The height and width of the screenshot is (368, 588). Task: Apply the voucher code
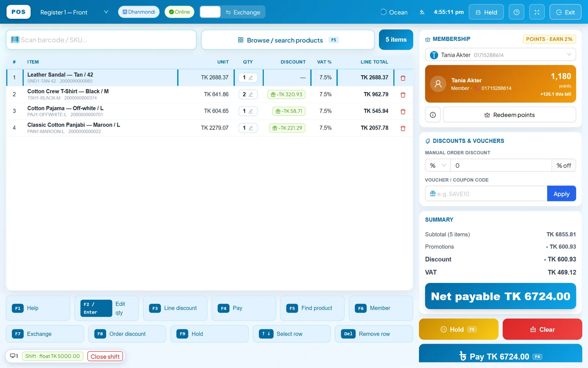pos(562,194)
